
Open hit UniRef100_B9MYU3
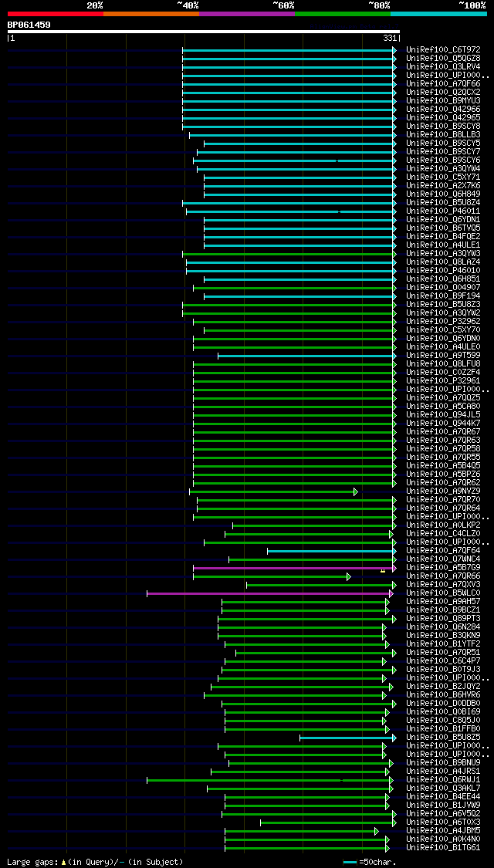tap(443, 101)
